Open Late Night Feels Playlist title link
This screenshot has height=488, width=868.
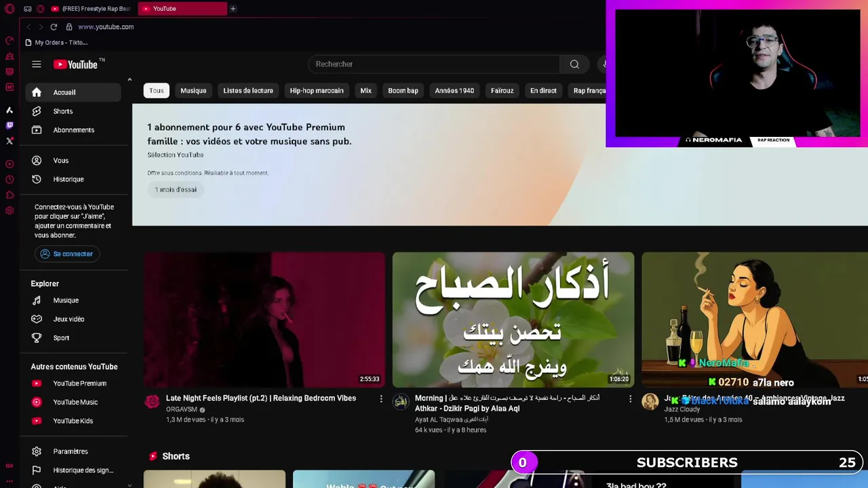(261, 399)
